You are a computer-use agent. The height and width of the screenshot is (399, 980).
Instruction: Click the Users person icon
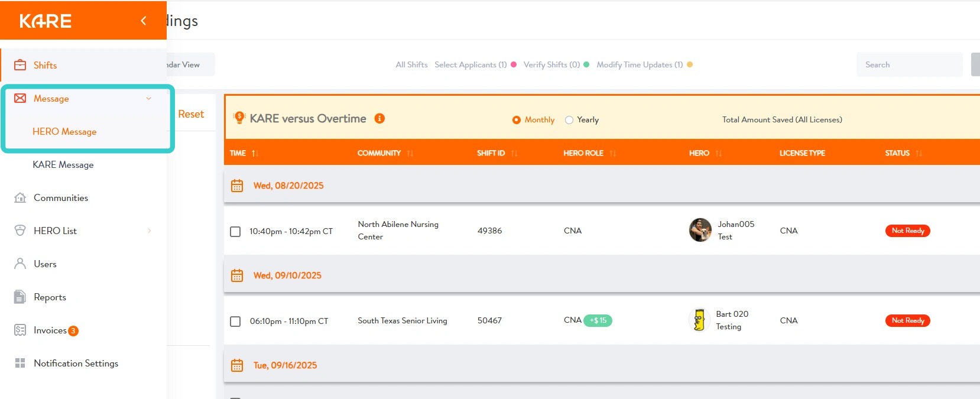tap(20, 264)
